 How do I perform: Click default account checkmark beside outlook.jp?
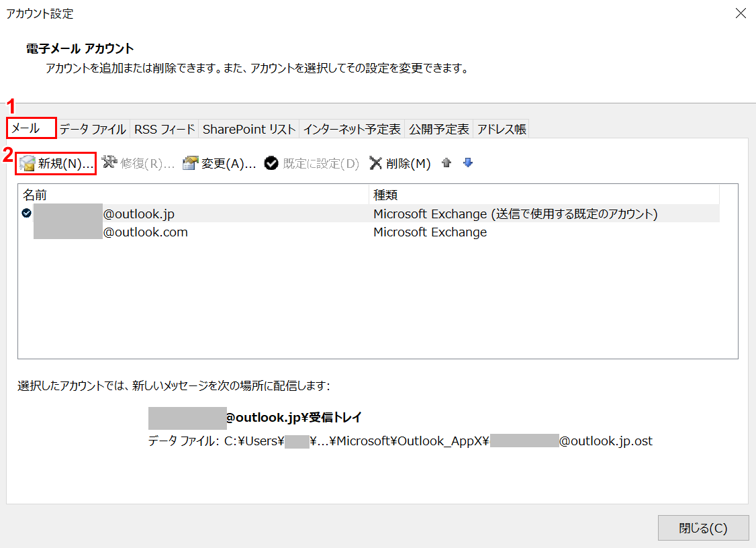coord(26,214)
